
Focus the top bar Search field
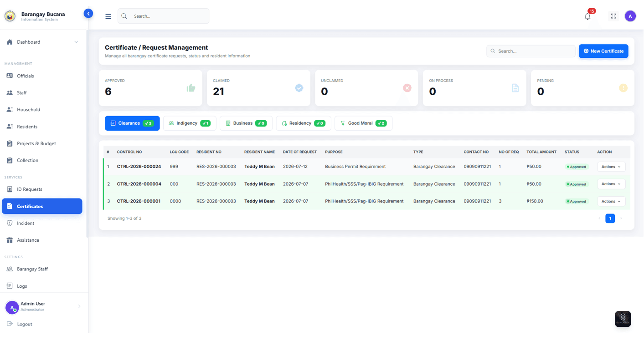pyautogui.click(x=163, y=16)
